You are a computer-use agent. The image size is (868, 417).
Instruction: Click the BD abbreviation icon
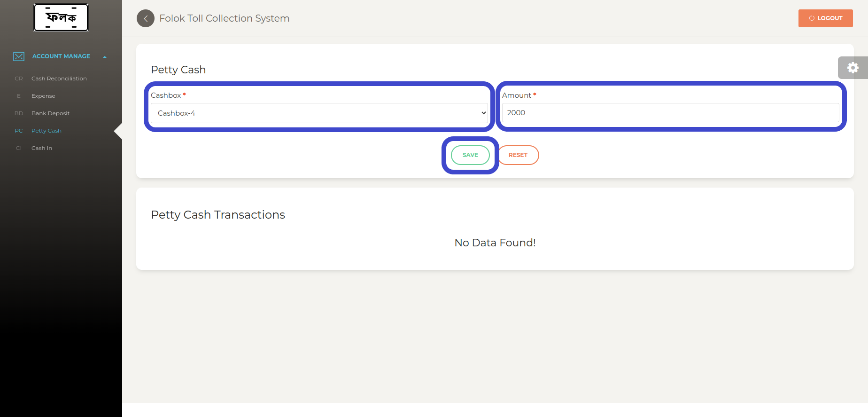(19, 113)
